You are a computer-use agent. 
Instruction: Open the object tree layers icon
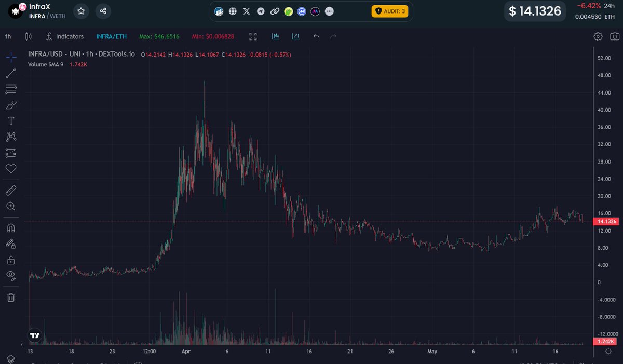pyautogui.click(x=11, y=359)
